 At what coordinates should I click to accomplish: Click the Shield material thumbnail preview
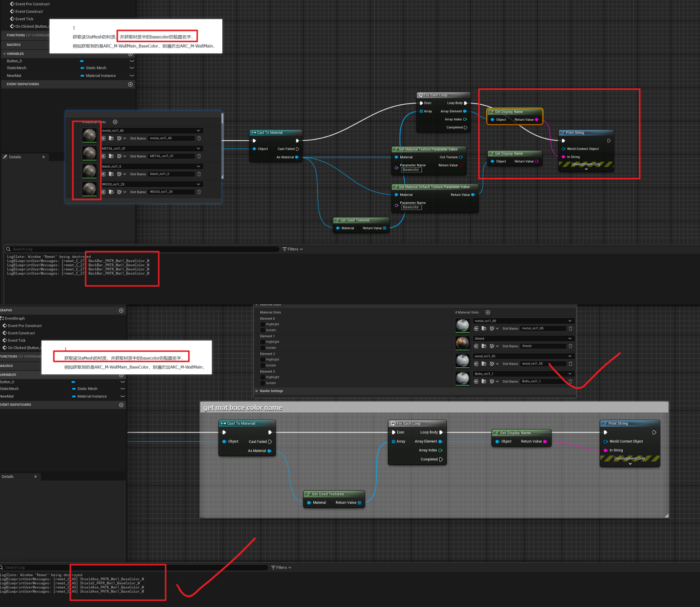coord(462,343)
